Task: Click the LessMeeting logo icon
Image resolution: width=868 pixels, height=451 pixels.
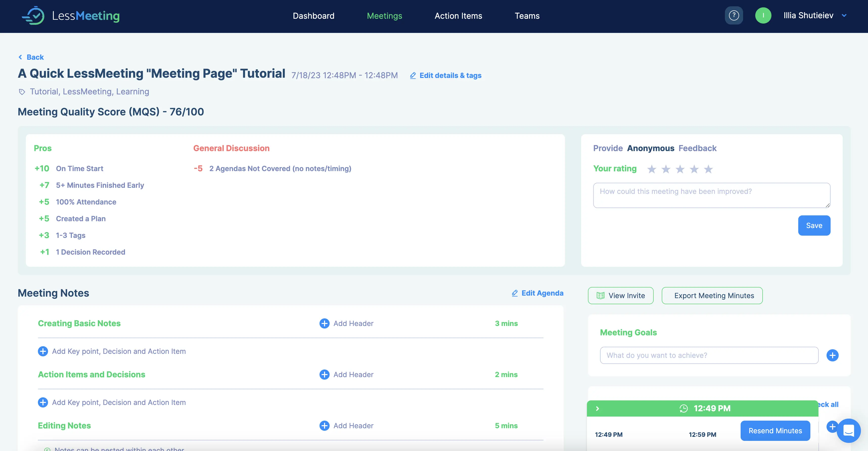Action: click(34, 15)
